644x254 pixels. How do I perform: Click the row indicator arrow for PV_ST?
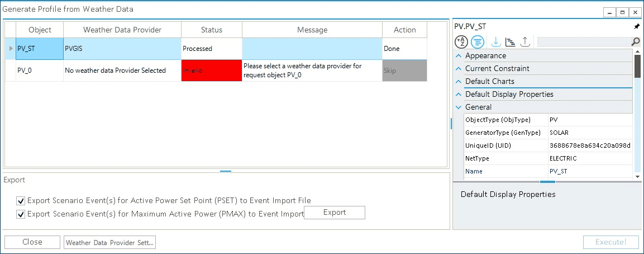tap(10, 49)
